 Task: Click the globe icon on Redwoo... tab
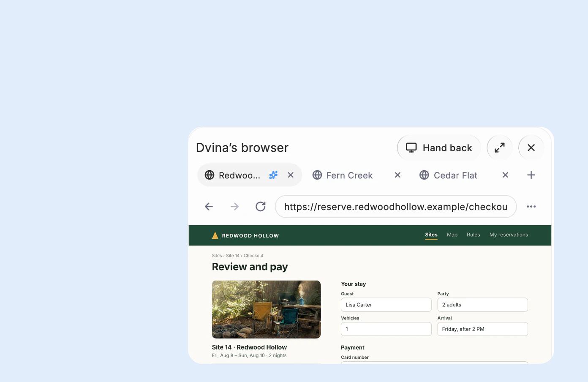(x=210, y=175)
